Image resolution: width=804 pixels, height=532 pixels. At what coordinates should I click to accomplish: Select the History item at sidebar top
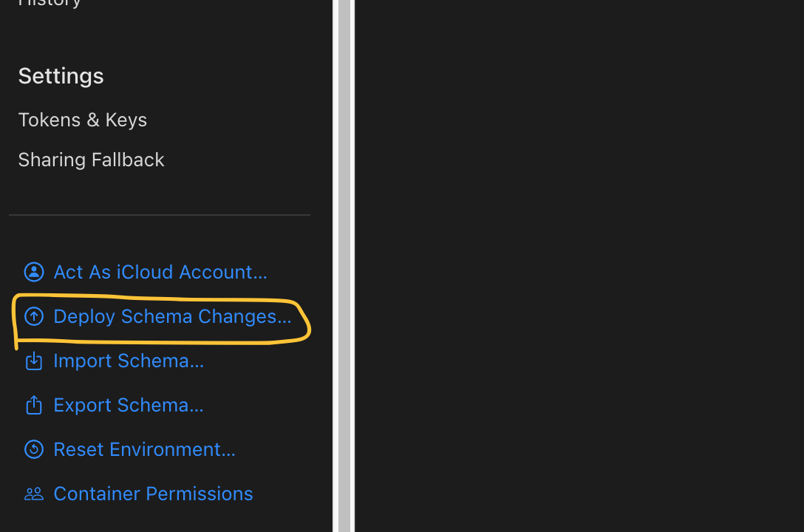(x=50, y=3)
